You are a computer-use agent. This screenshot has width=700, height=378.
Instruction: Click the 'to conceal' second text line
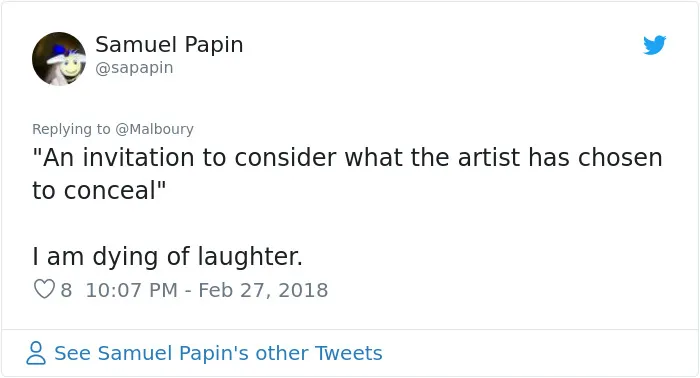point(99,191)
